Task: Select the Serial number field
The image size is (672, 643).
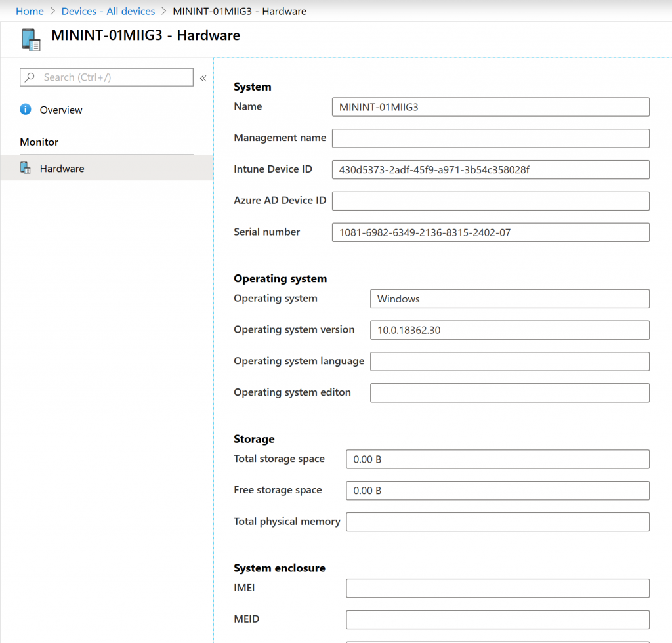Action: click(x=490, y=232)
